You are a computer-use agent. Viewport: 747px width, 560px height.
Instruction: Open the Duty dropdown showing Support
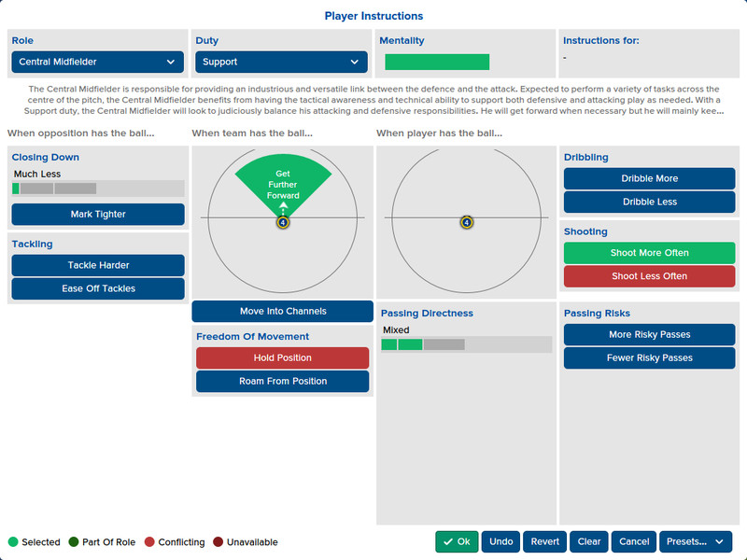coord(282,62)
